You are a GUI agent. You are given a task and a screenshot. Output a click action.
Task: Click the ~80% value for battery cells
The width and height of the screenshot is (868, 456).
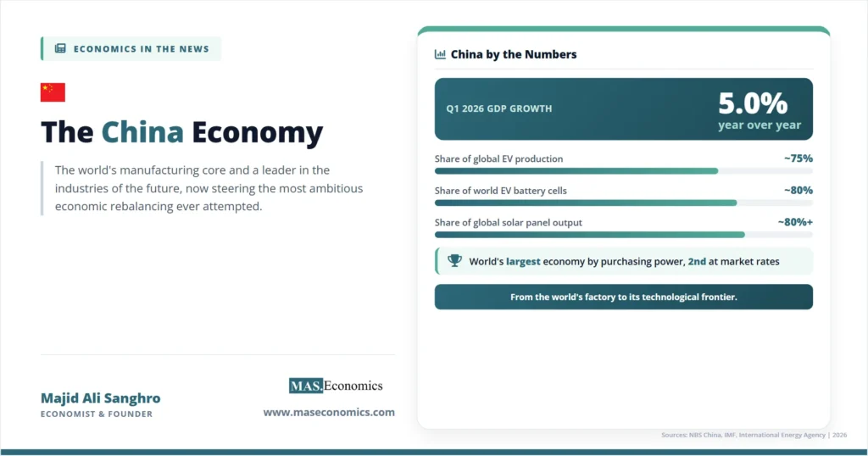click(x=798, y=191)
